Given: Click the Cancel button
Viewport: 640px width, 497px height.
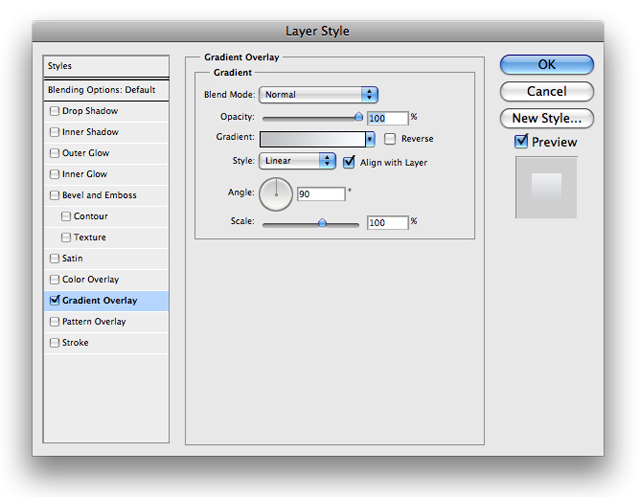Looking at the screenshot, I should (547, 91).
